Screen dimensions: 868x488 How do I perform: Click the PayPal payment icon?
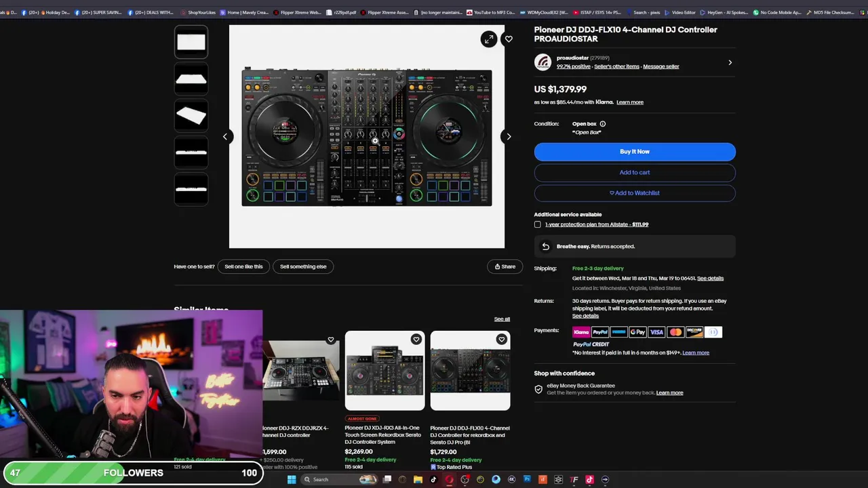600,332
